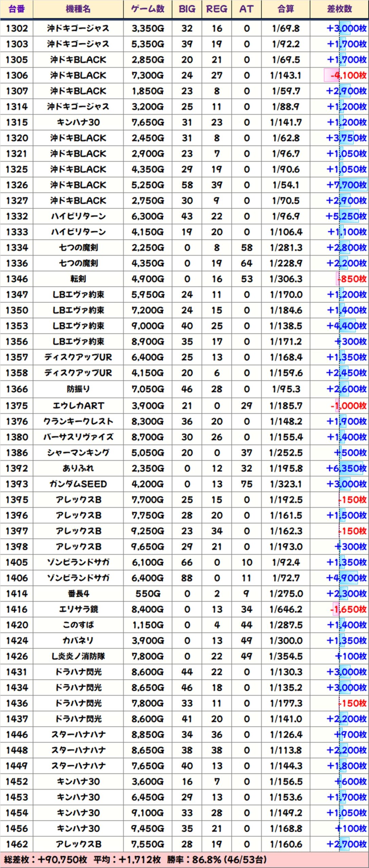This screenshot has width=369, height=868.
Task: Select カバネリ machine name
Action: (x=78, y=640)
